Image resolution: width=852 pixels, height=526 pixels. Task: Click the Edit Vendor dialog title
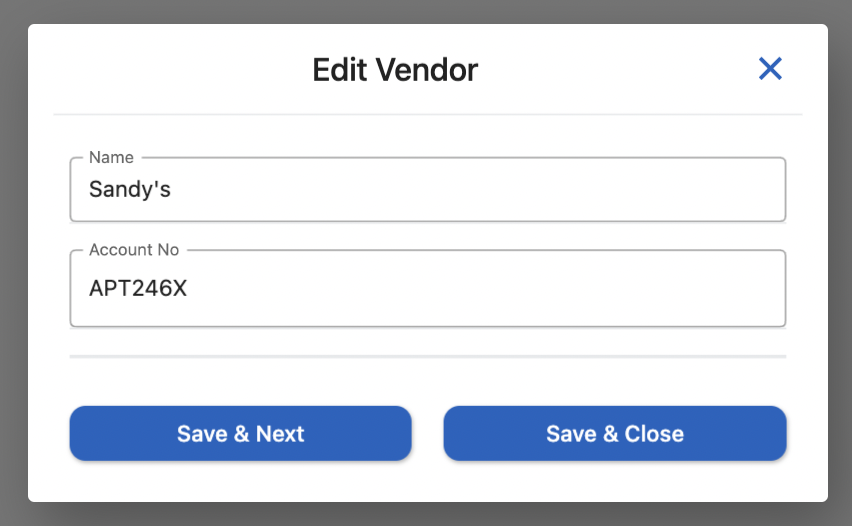[x=395, y=69]
